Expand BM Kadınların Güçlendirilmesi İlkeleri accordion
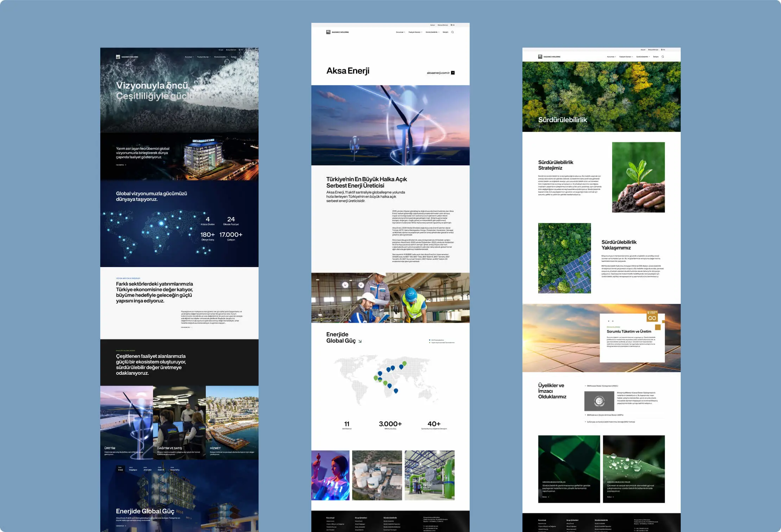The width and height of the screenshot is (781, 532). pyautogui.click(x=604, y=415)
